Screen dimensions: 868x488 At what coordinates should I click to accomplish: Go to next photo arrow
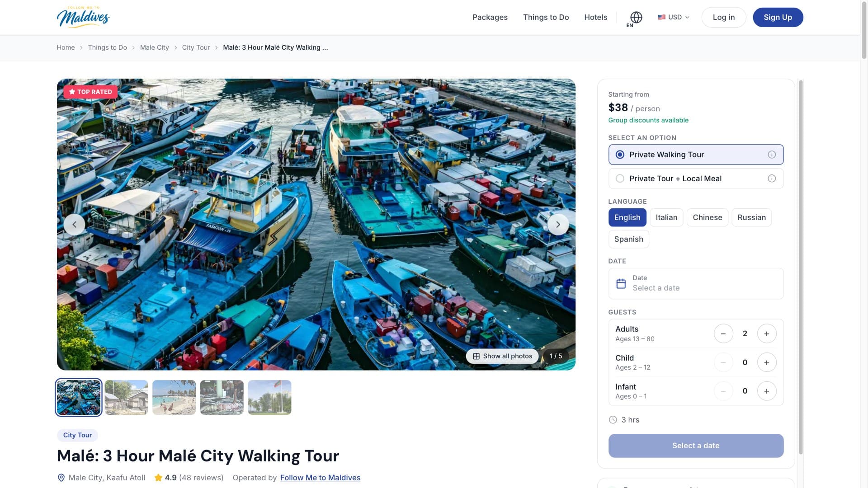tap(558, 225)
